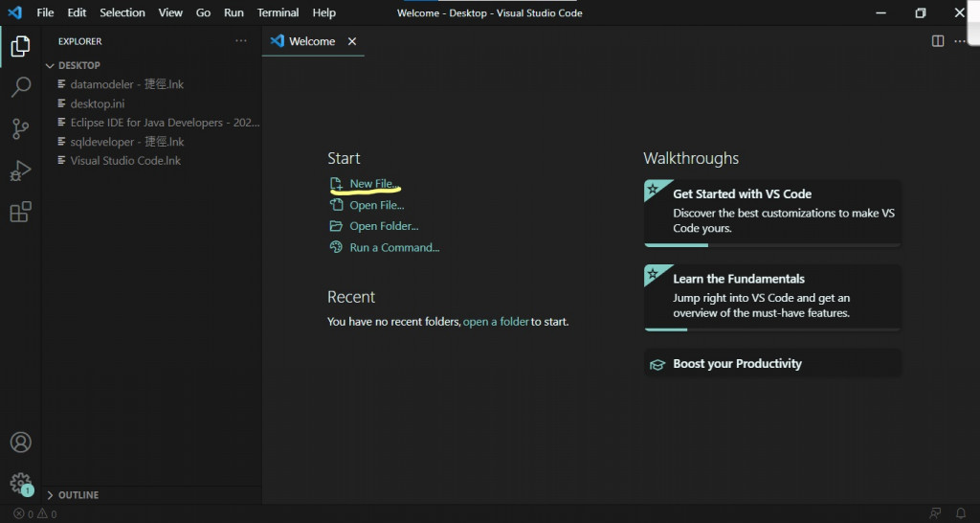Click the Get Started progress bar
980x523 pixels.
point(772,245)
